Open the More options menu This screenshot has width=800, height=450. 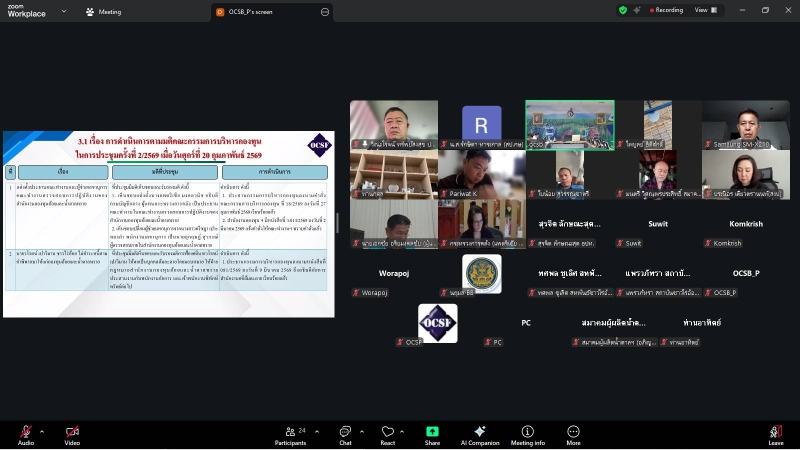(x=573, y=434)
